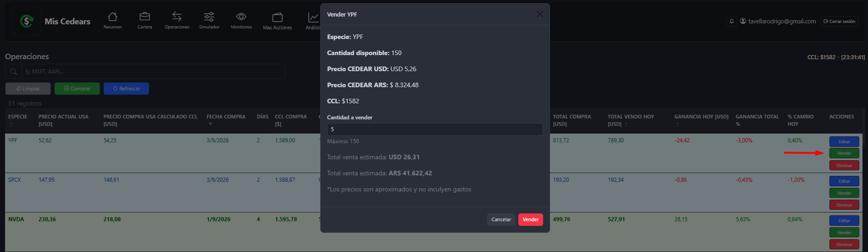Click the green Comprar button
This screenshot has width=868, height=252.
click(x=77, y=89)
